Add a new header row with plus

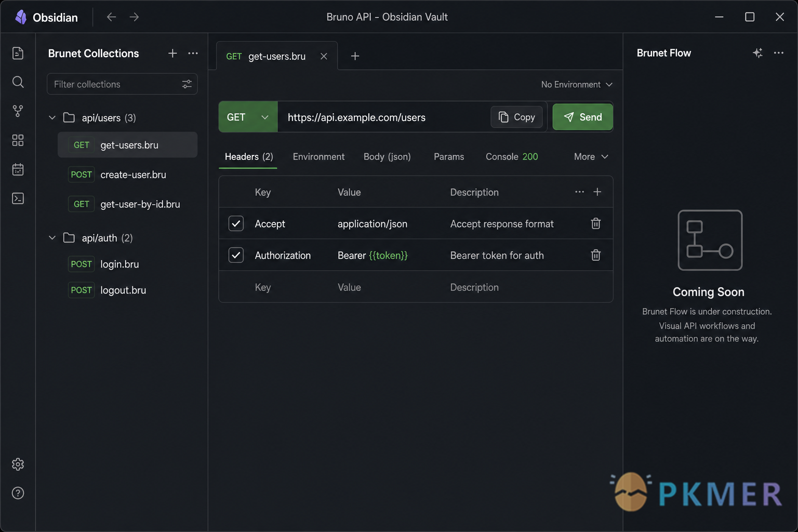click(x=597, y=192)
